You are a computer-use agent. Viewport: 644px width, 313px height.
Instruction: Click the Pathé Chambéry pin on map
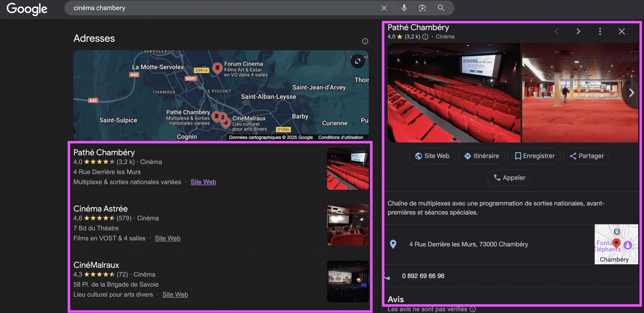coord(216,116)
